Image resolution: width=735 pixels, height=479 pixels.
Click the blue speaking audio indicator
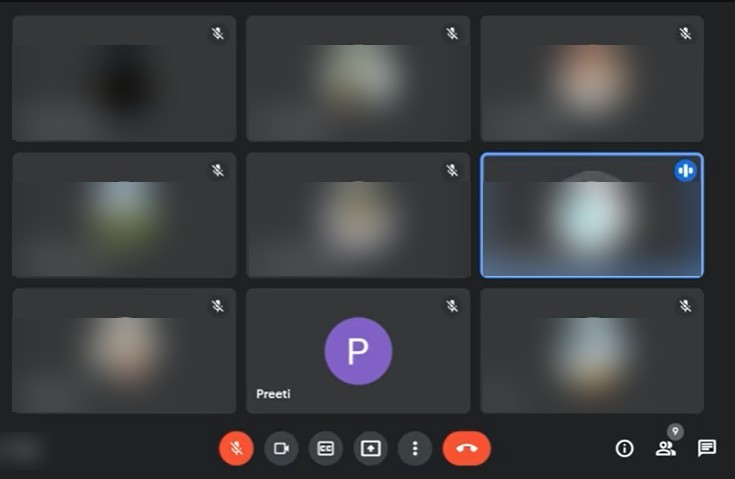coord(685,170)
